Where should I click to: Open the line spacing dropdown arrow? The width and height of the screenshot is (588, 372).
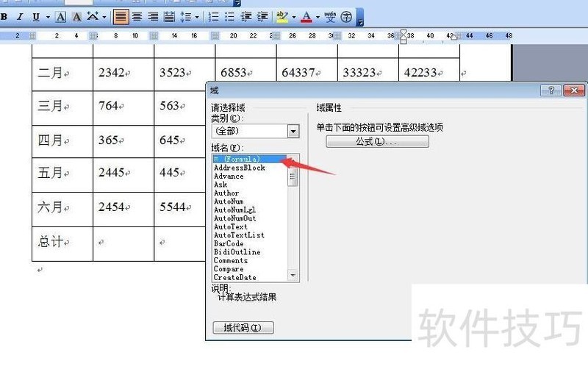197,17
